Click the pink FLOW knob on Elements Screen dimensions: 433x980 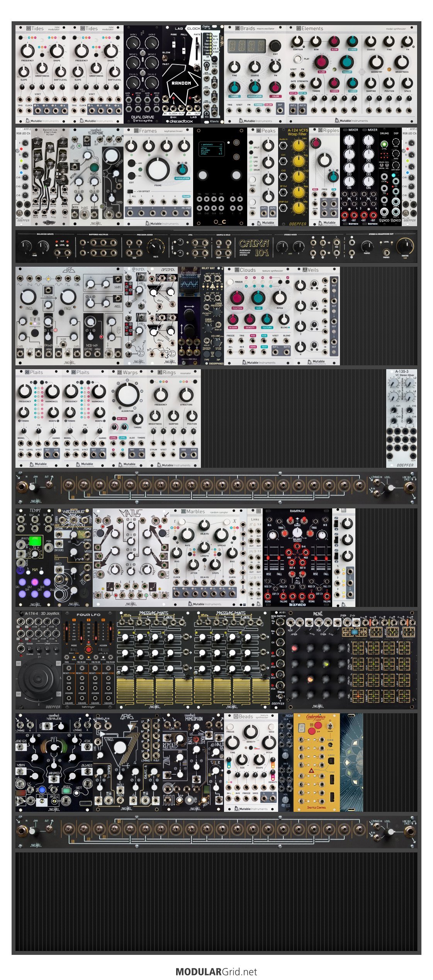(321, 62)
